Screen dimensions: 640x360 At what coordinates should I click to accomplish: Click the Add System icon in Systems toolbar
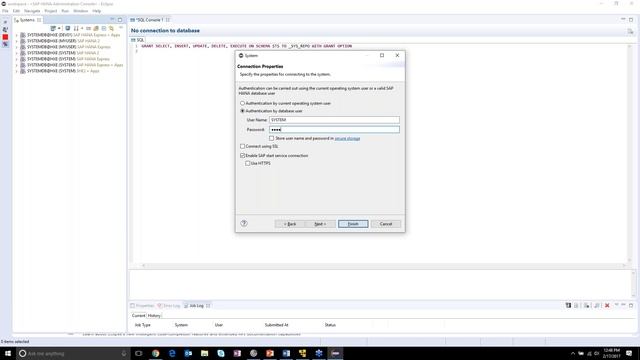[53, 28]
